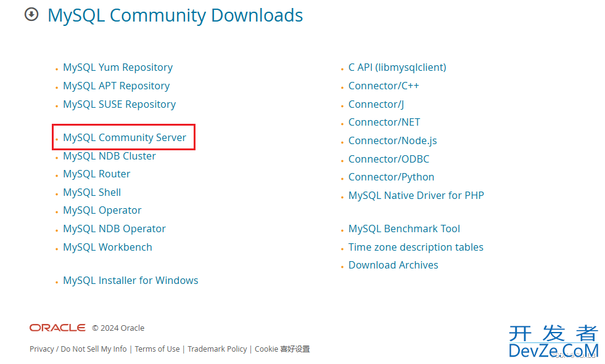The image size is (605, 364).
Task: Click the © 2024 Oracle copyright text
Action: [118, 328]
